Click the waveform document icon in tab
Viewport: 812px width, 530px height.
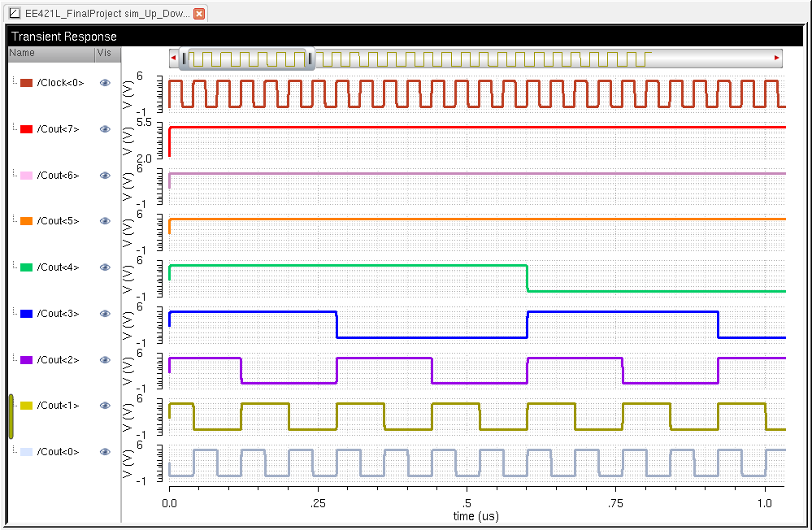(x=15, y=14)
